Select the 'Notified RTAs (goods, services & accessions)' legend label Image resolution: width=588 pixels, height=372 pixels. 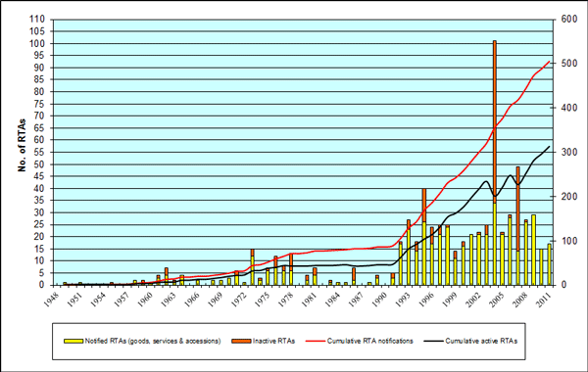click(153, 341)
